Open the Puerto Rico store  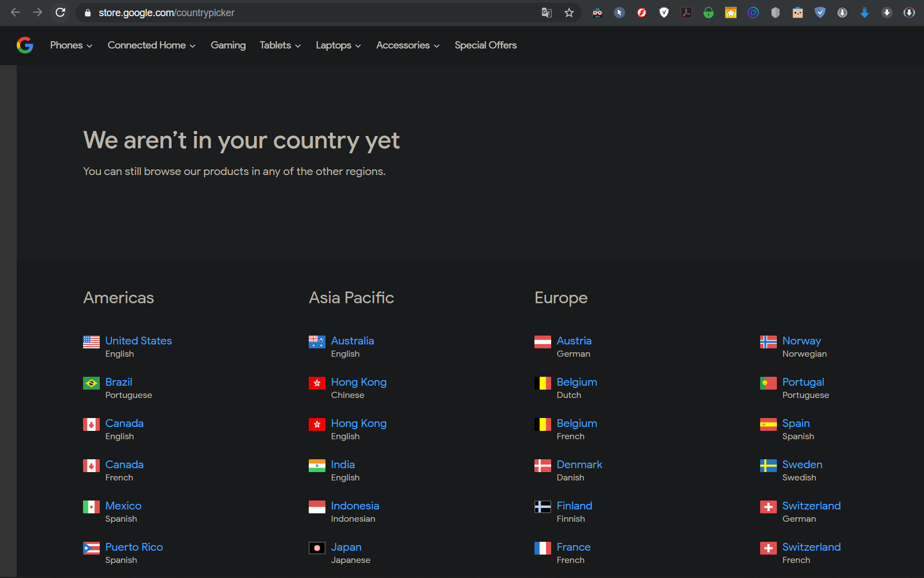click(x=134, y=547)
